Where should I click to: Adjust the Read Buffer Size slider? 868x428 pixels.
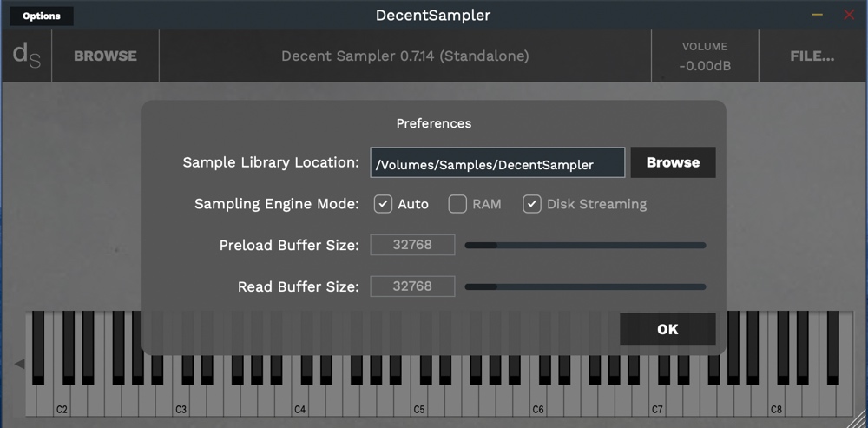coord(585,286)
